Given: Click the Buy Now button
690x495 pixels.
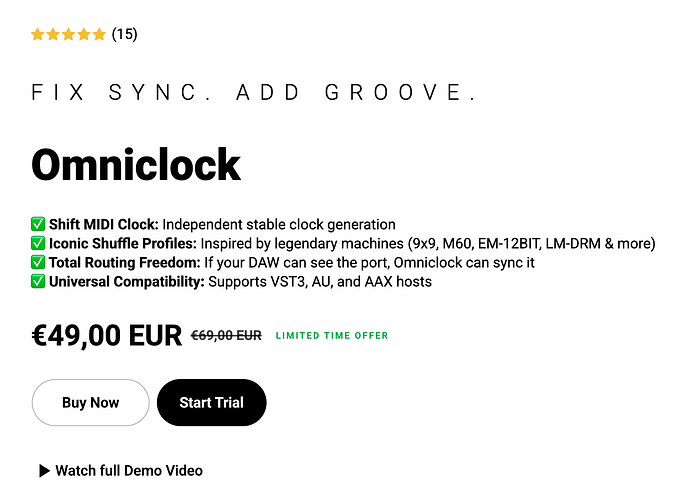Looking at the screenshot, I should (x=91, y=402).
